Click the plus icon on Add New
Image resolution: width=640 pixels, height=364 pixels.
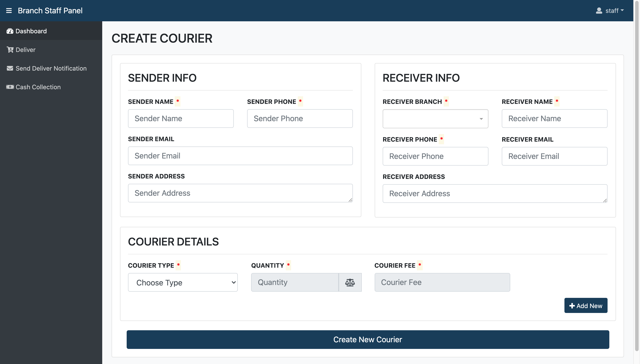tap(572, 305)
